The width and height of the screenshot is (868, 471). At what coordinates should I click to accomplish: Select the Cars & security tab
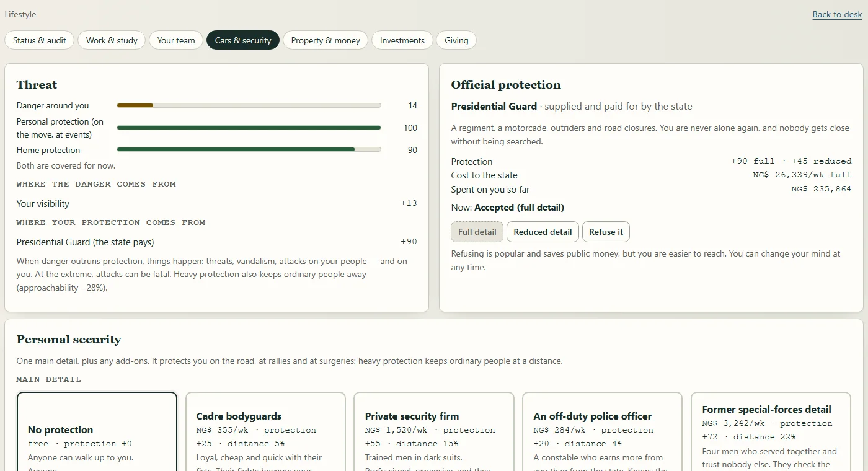tap(243, 40)
